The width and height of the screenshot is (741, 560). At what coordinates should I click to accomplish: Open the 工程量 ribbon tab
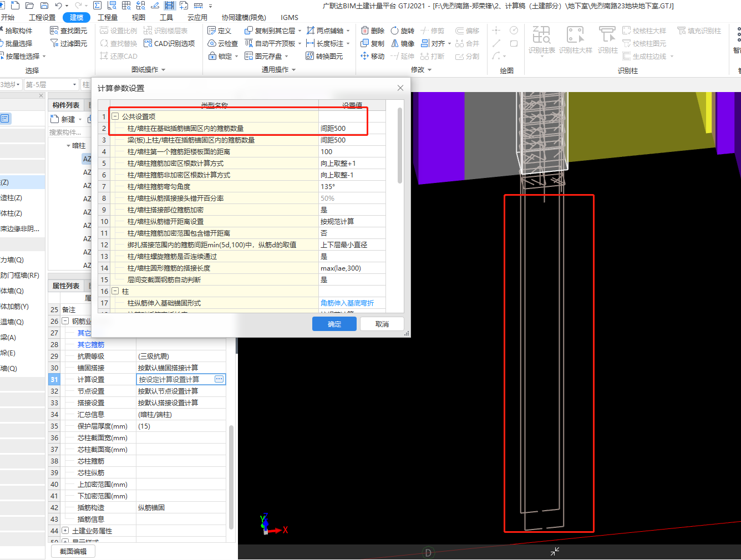[x=108, y=17]
